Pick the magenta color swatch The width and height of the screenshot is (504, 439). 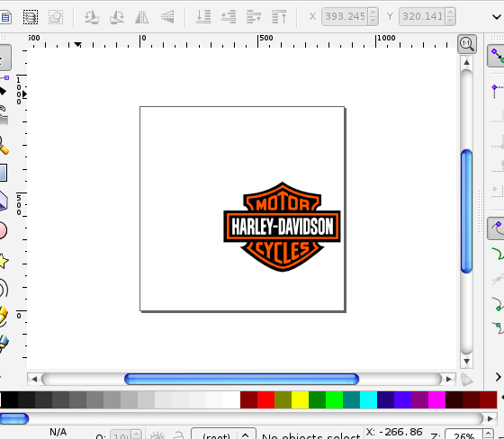436,399
